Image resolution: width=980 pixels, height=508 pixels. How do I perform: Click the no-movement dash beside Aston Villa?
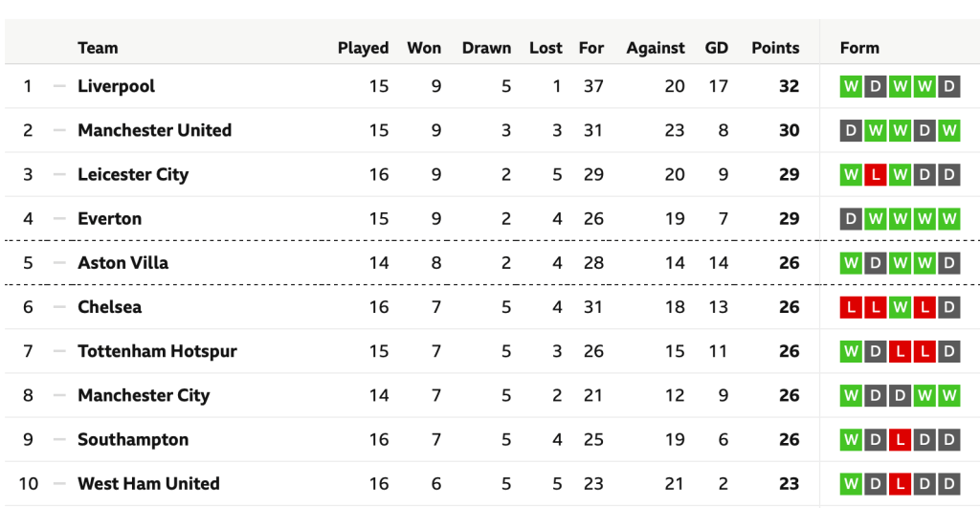[x=59, y=263]
